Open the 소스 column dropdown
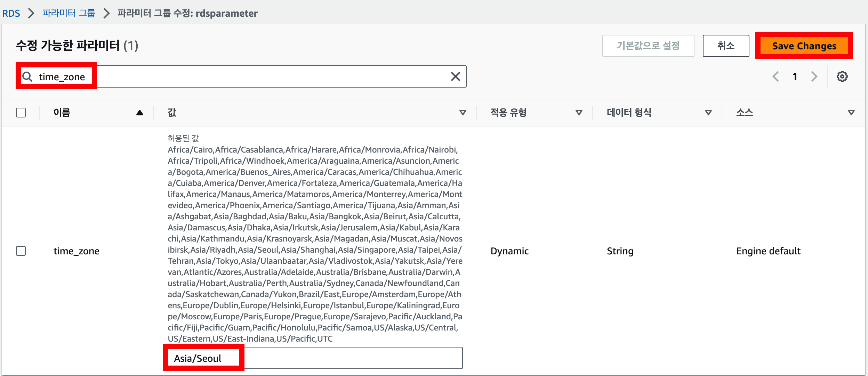Screen dimensions: 868x376 (x=851, y=113)
